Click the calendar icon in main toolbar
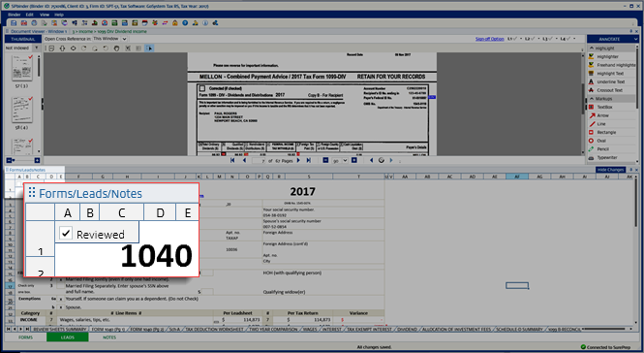The image size is (644, 353). (145, 23)
